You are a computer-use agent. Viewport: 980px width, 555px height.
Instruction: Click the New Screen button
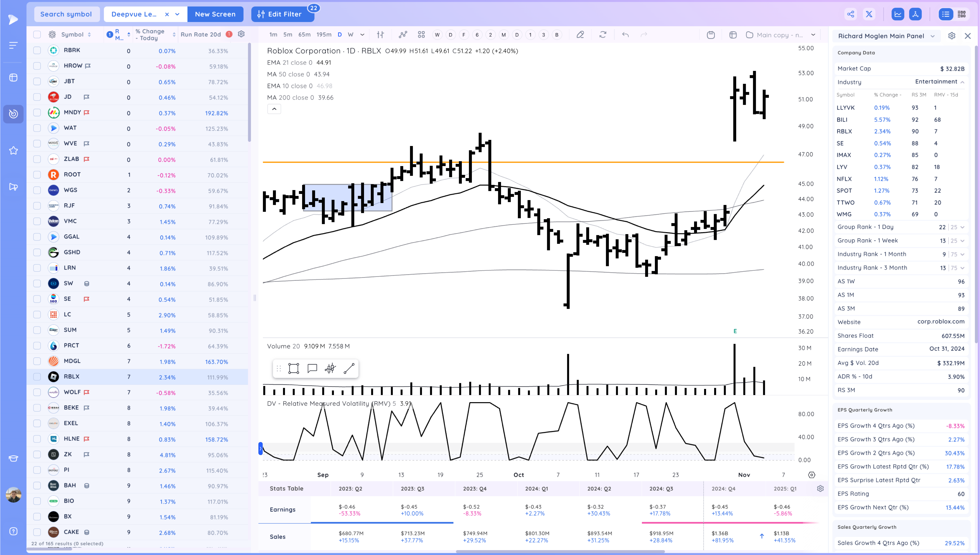point(215,14)
